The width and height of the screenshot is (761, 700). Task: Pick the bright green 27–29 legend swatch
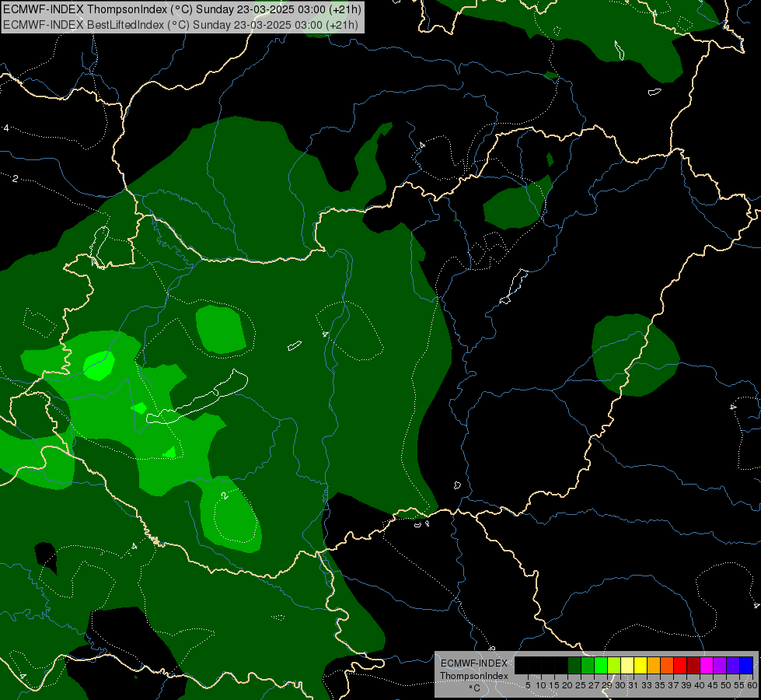(x=601, y=665)
